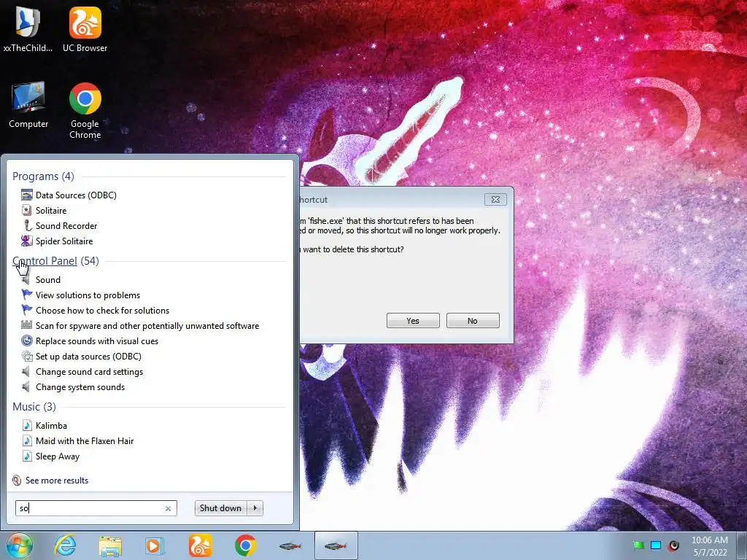Select Scan for spyware and other potentially unwanted software
Viewport: 747px width, 560px height.
(x=147, y=326)
